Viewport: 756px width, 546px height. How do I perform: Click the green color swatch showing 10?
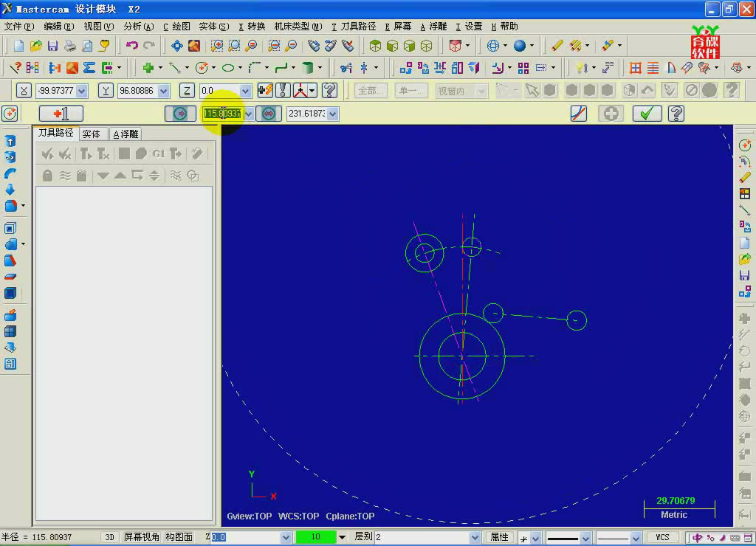coord(316,537)
